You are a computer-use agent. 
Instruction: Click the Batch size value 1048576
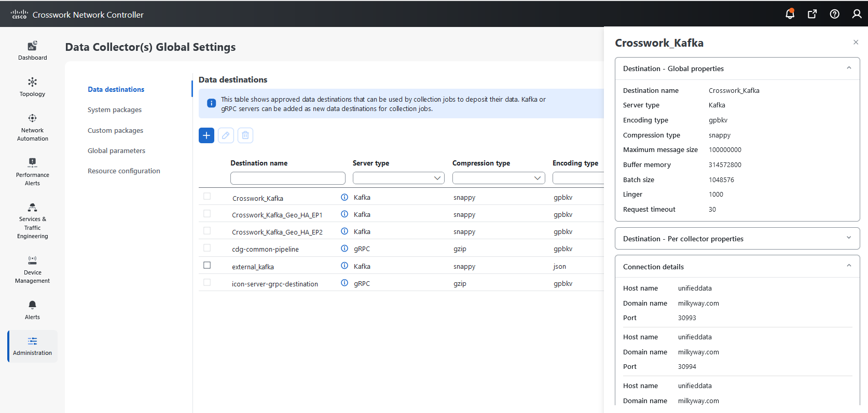pyautogui.click(x=721, y=180)
